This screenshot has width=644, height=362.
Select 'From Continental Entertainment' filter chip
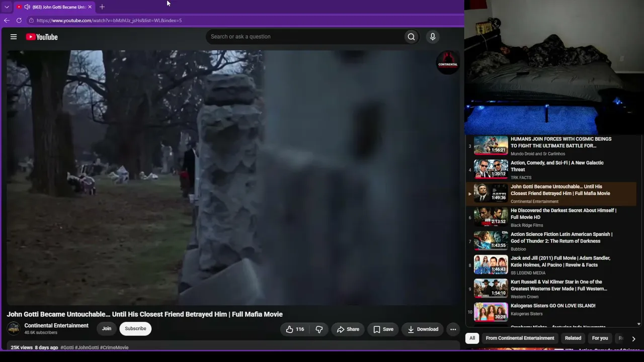click(x=520, y=338)
